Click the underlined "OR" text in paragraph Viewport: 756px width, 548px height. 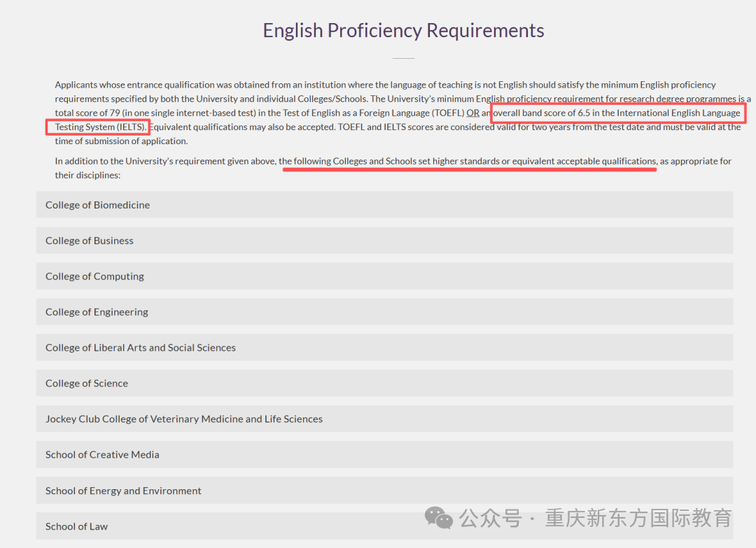tap(473, 113)
